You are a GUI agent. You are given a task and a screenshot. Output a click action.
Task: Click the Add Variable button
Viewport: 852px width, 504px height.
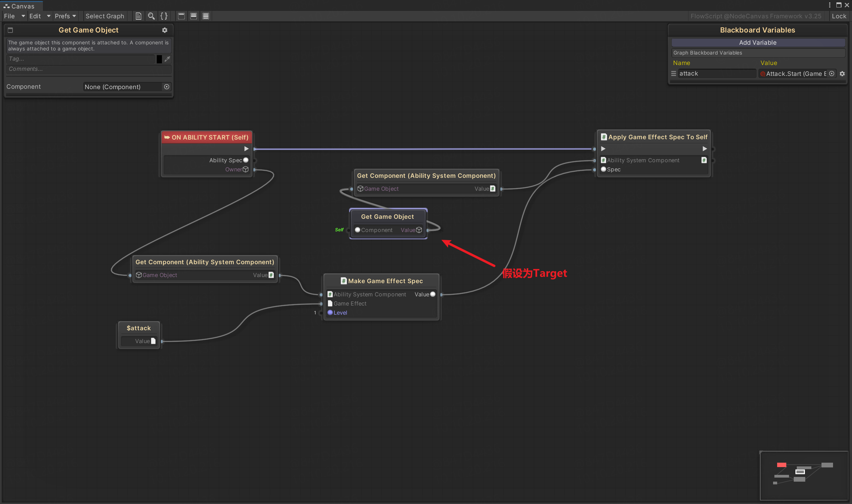click(757, 42)
